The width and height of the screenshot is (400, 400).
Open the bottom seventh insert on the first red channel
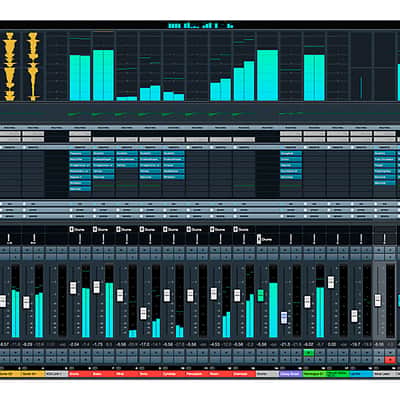(80, 189)
